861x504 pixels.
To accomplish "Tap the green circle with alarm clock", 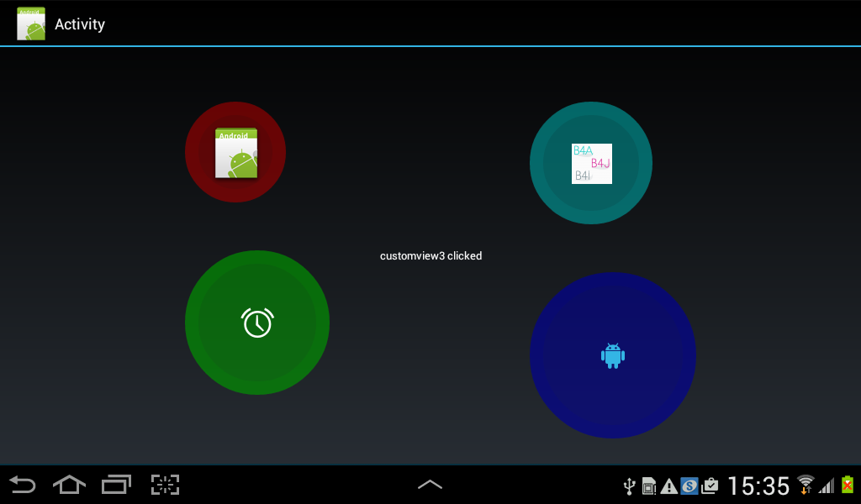I will point(257,323).
